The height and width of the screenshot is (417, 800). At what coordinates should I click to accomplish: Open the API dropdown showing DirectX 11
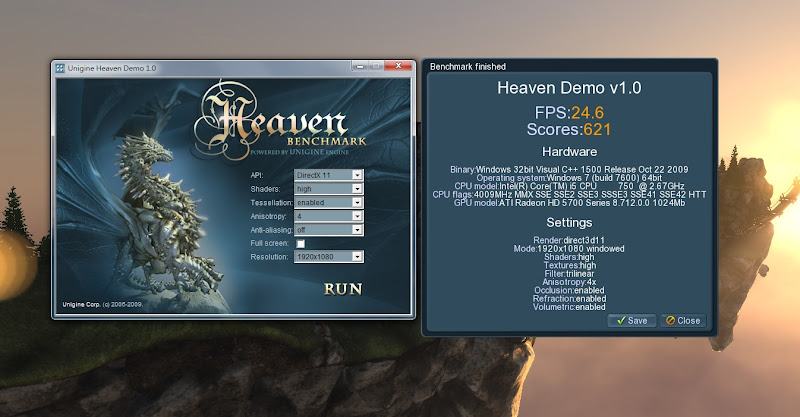pos(329,175)
